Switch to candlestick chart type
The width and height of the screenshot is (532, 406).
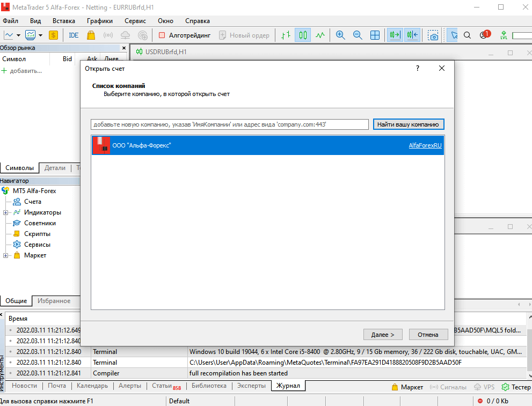point(303,35)
